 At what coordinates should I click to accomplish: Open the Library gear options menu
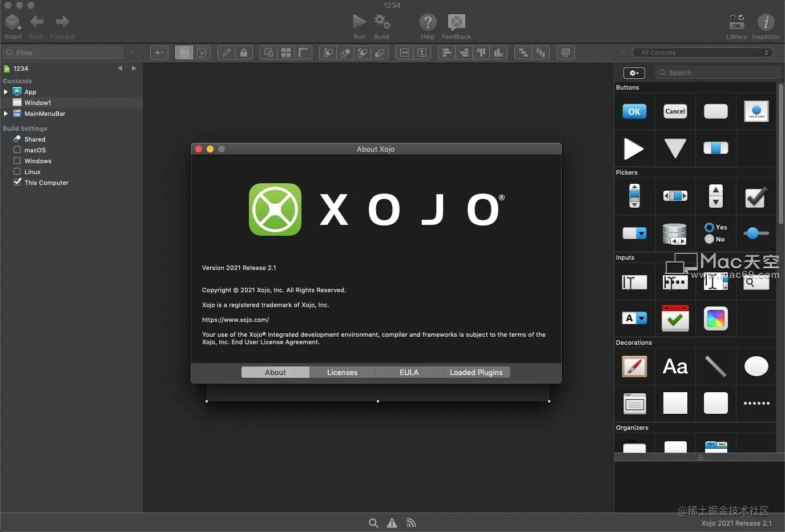coord(634,73)
